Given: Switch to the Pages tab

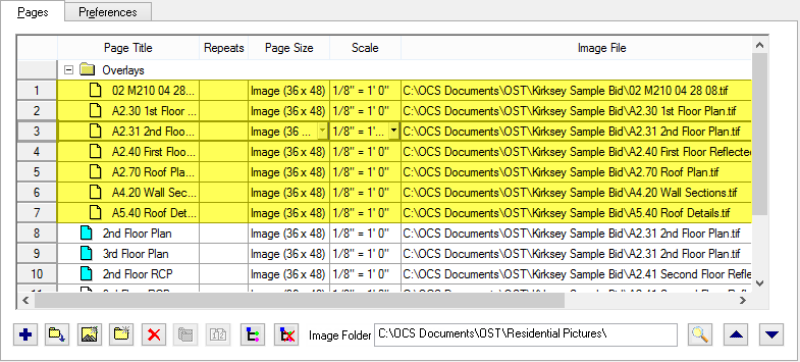Looking at the screenshot, I should (x=33, y=12).
